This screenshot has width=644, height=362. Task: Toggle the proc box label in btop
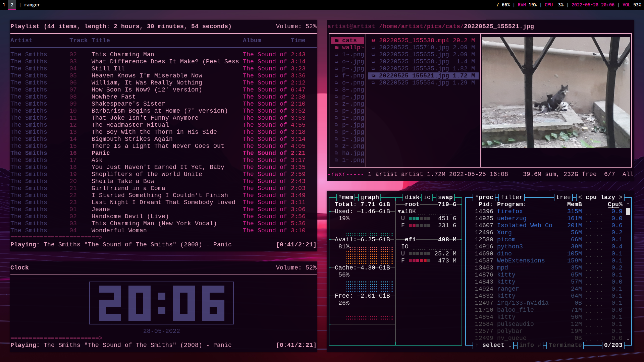pos(484,197)
